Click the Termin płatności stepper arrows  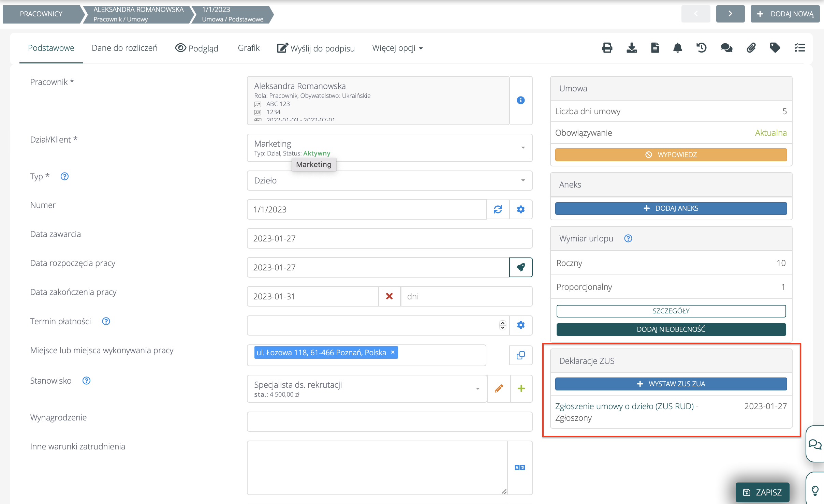(502, 325)
